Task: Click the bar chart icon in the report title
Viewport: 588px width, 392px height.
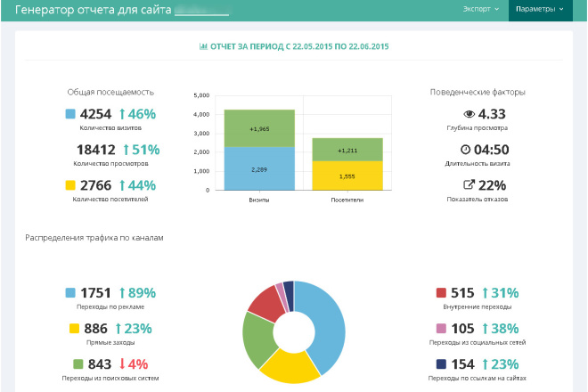Action: [203, 46]
